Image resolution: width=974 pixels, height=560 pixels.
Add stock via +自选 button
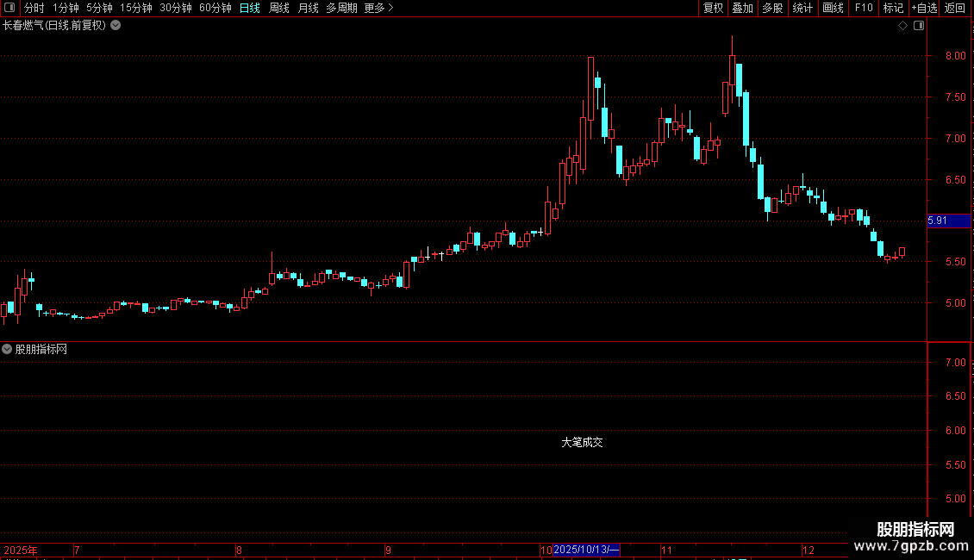point(924,8)
